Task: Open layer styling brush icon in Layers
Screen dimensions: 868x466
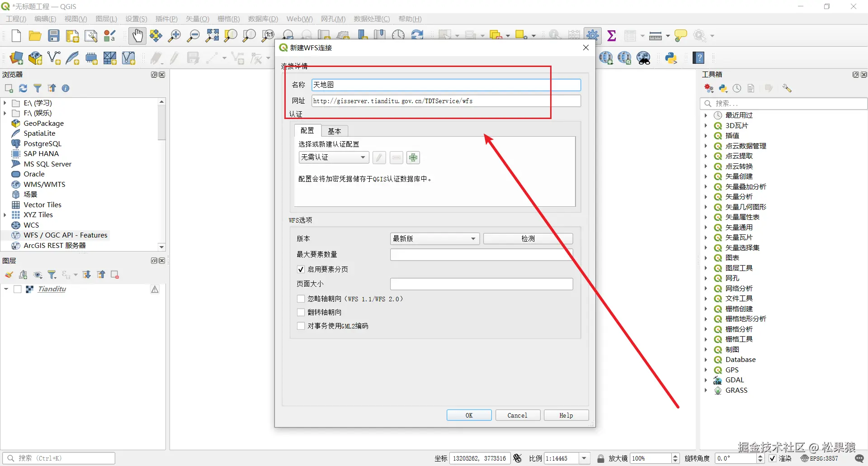Action: 9,275
